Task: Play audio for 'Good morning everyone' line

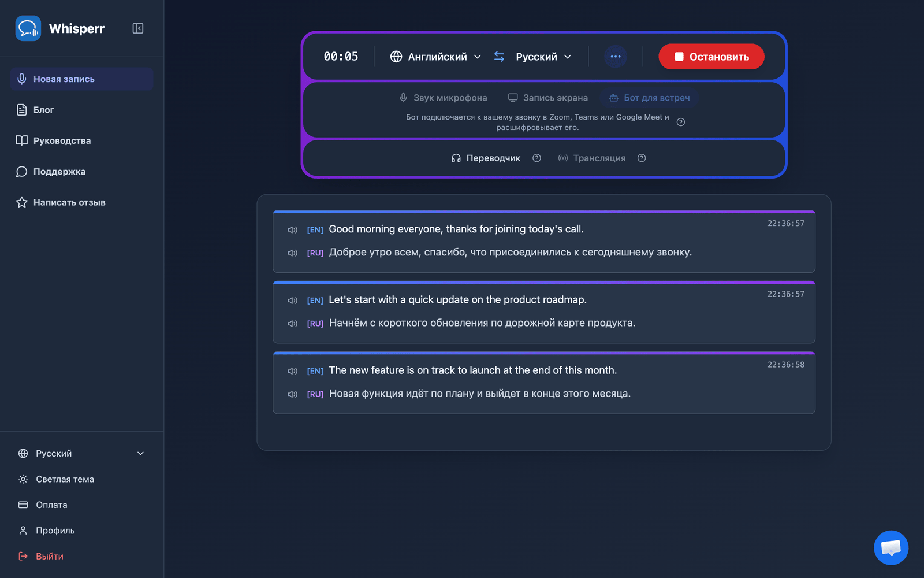Action: coord(293,230)
